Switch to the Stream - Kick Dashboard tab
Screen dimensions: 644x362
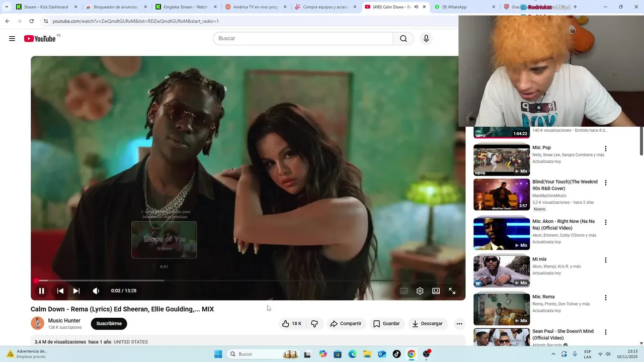tap(46, 7)
